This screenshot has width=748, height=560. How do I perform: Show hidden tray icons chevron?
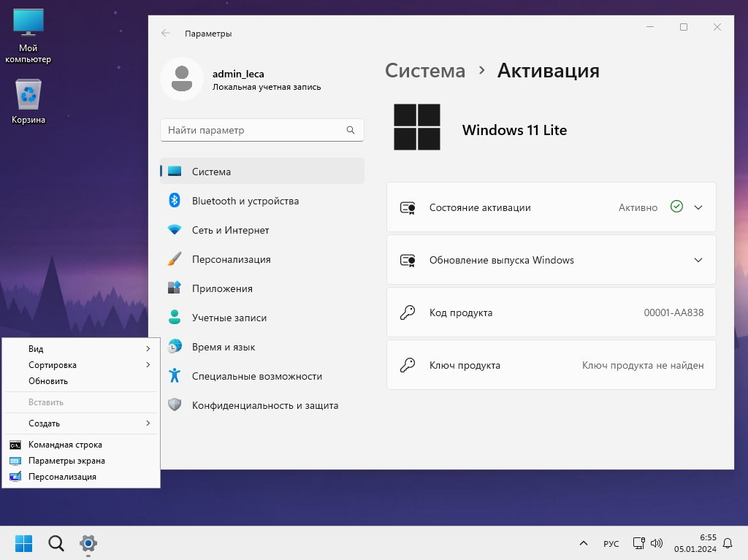583,544
